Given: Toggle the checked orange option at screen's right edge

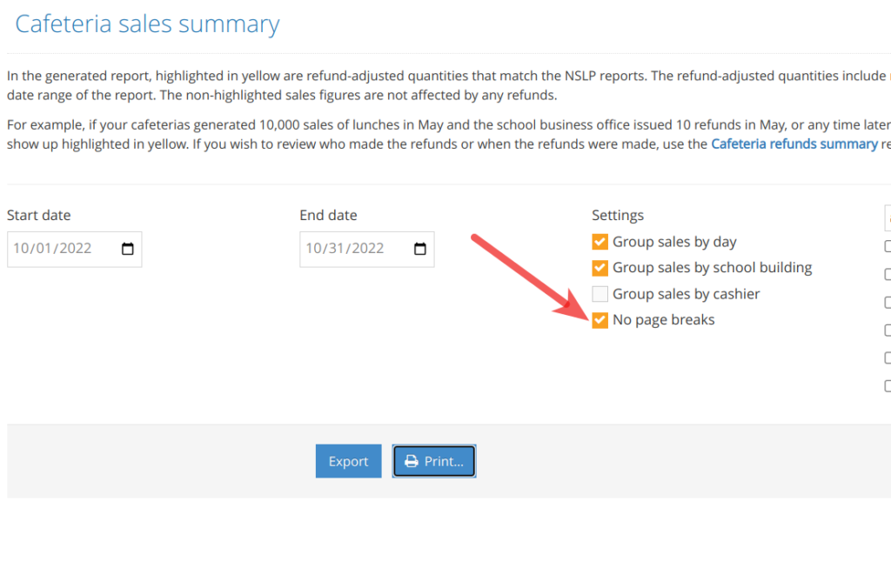Looking at the screenshot, I should (887, 218).
